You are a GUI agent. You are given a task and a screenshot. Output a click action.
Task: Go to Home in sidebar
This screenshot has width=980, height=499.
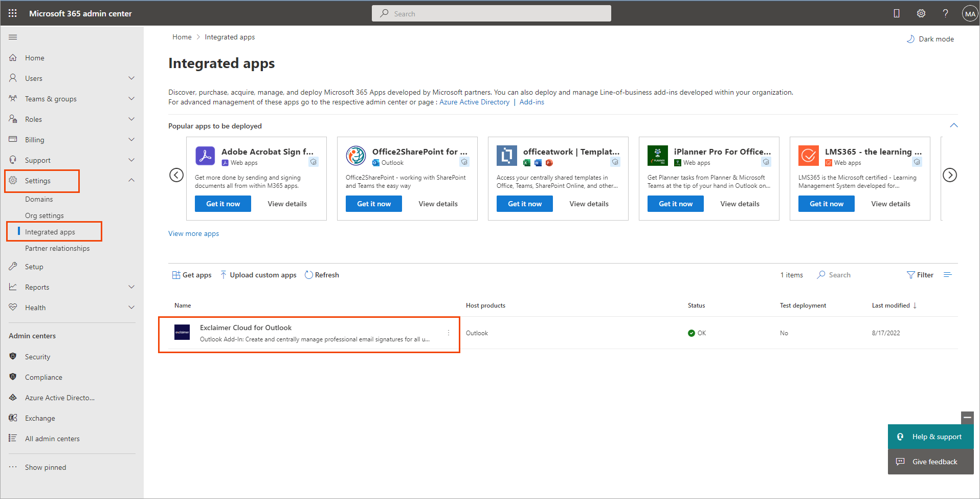click(34, 58)
